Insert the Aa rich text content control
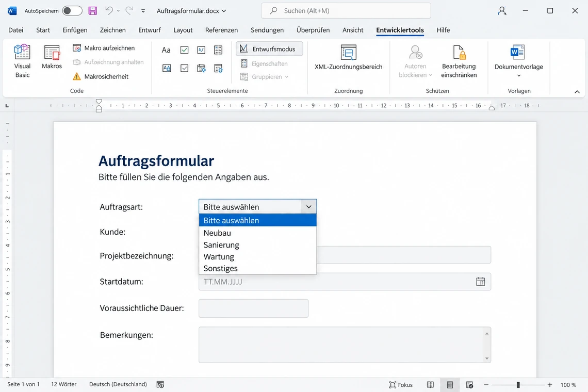Screen dimensions: 588x392 pos(166,50)
